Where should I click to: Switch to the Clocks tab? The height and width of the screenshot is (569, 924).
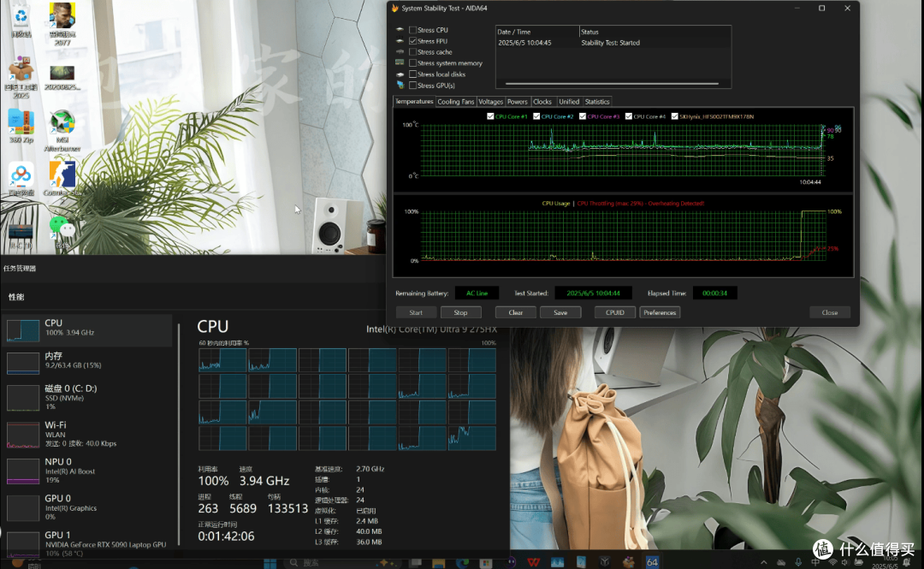point(542,102)
